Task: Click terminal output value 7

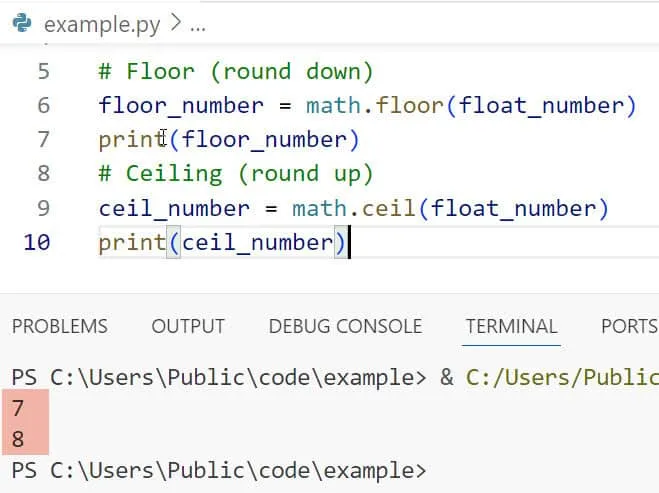Action: coord(17,407)
